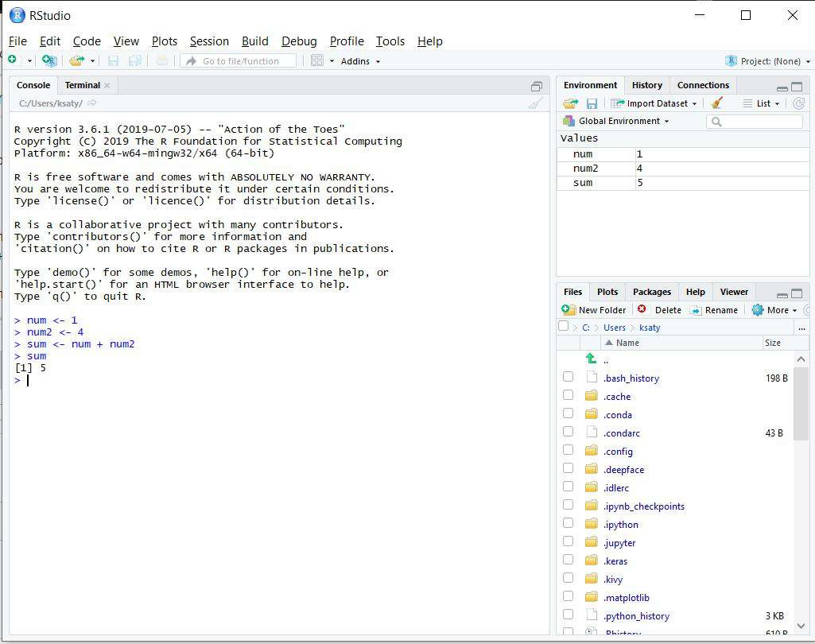
Task: Click Delete button in Files pane
Action: pyautogui.click(x=659, y=310)
